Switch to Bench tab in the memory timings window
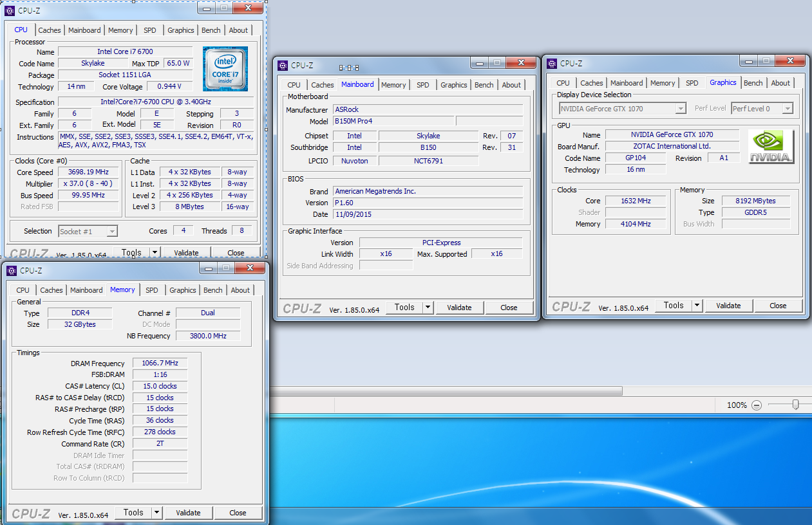The height and width of the screenshot is (525, 812). coord(212,290)
